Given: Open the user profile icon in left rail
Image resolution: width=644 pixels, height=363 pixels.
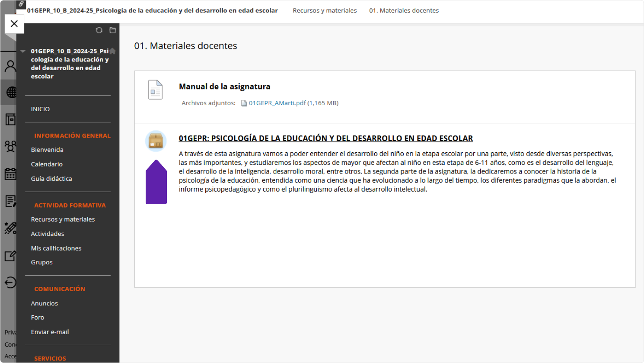Looking at the screenshot, I should point(10,66).
